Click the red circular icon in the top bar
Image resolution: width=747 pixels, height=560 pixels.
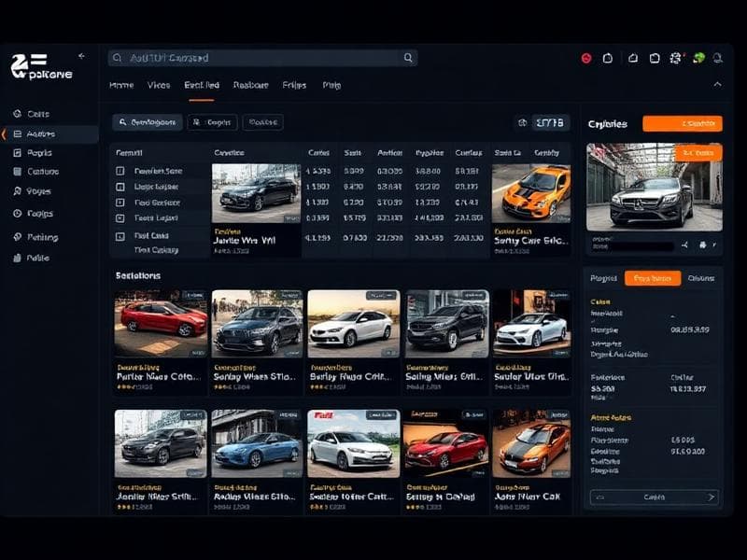[586, 59]
